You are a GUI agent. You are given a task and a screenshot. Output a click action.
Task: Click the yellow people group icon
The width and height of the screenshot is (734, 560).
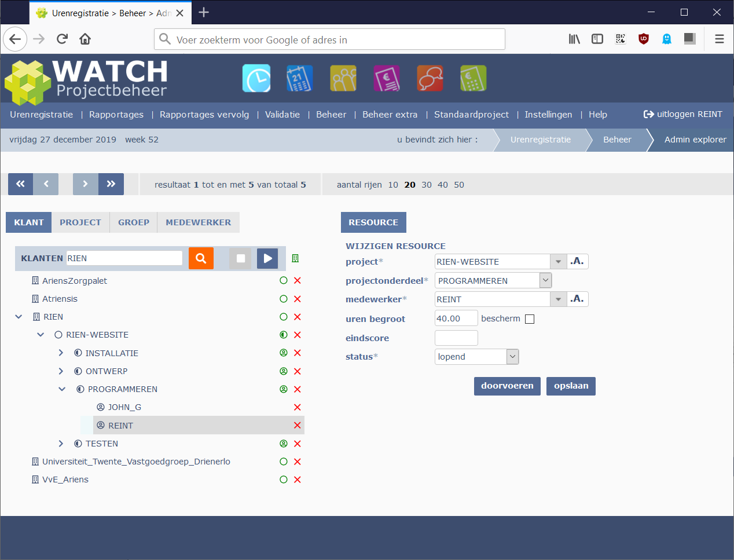pos(343,78)
